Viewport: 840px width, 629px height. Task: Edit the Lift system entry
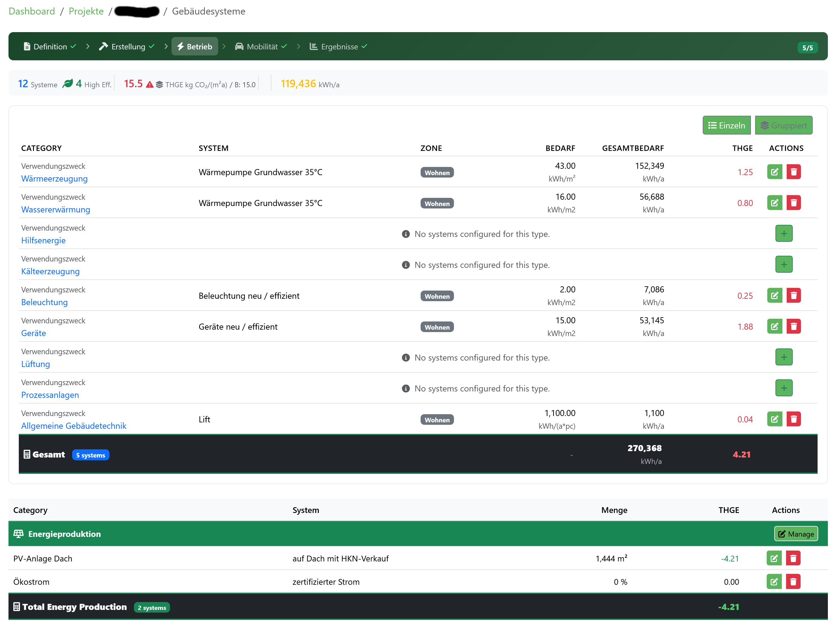(775, 419)
